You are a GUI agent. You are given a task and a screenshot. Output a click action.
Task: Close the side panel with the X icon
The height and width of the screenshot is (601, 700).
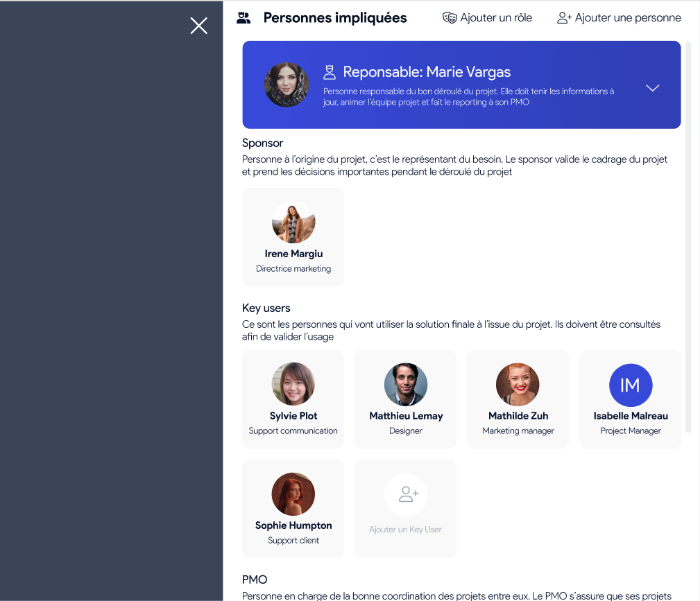coord(198,26)
